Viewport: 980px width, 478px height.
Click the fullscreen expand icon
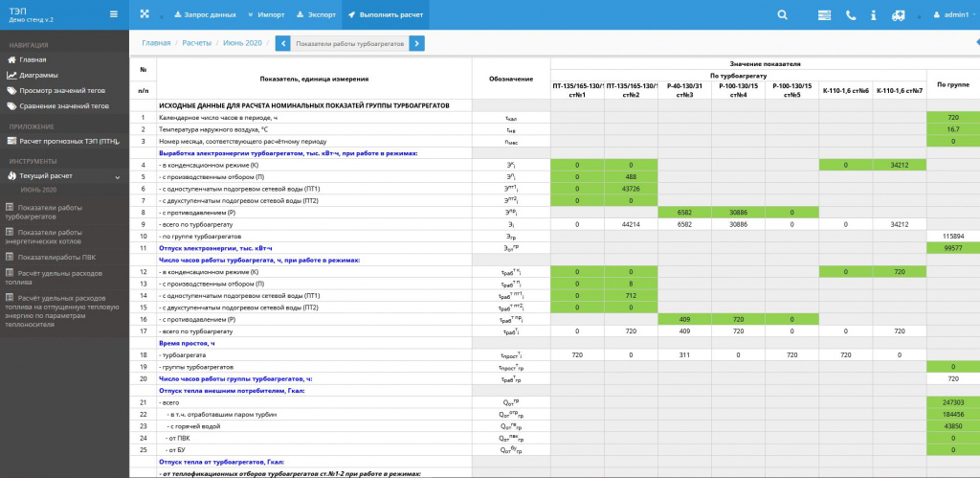(145, 14)
